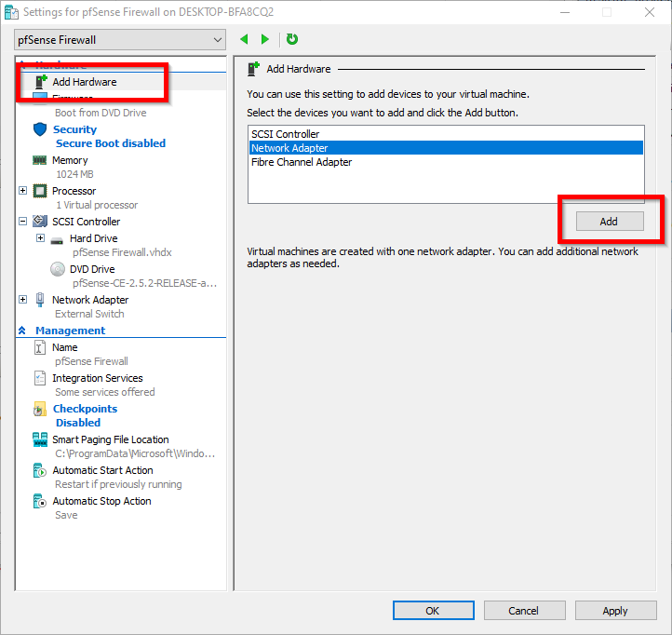Select the Security shield icon

[40, 129]
